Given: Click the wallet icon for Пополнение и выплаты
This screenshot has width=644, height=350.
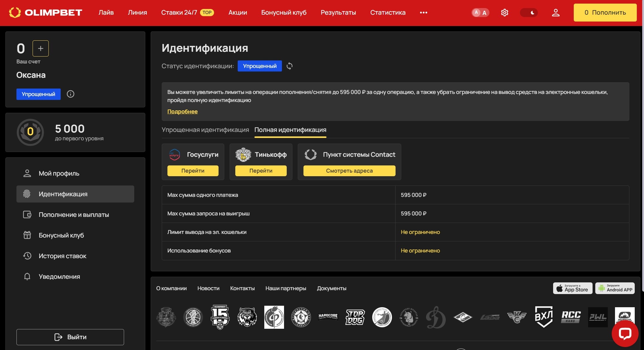Looking at the screenshot, I should [x=27, y=214].
